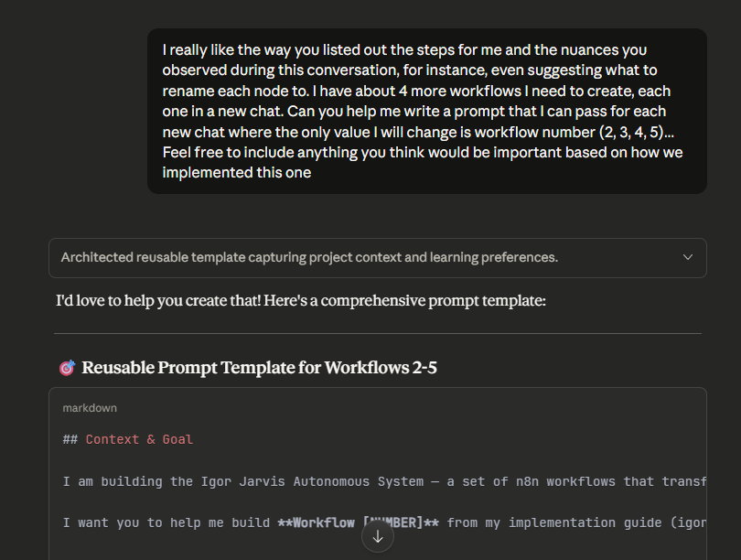
Task: Click the dark user message bubble
Action: point(426,111)
